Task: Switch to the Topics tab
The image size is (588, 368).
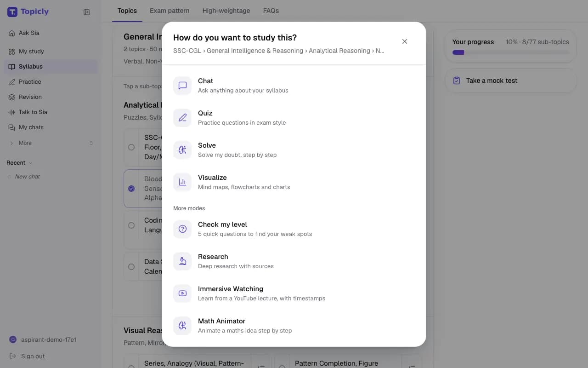Action: click(127, 11)
